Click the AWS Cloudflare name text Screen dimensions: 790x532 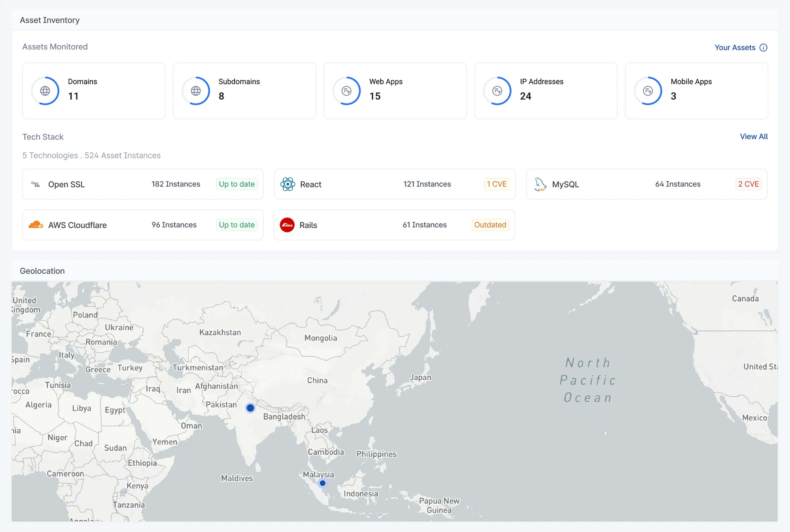pos(77,225)
